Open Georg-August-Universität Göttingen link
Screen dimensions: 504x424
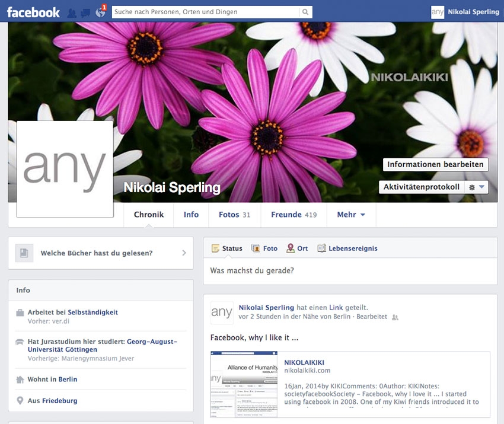pos(102,346)
